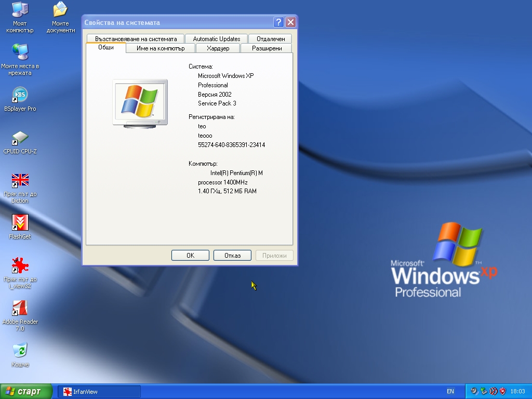Select the Кошче recycle bin icon
Viewport: 532px width, 399px height.
20,355
